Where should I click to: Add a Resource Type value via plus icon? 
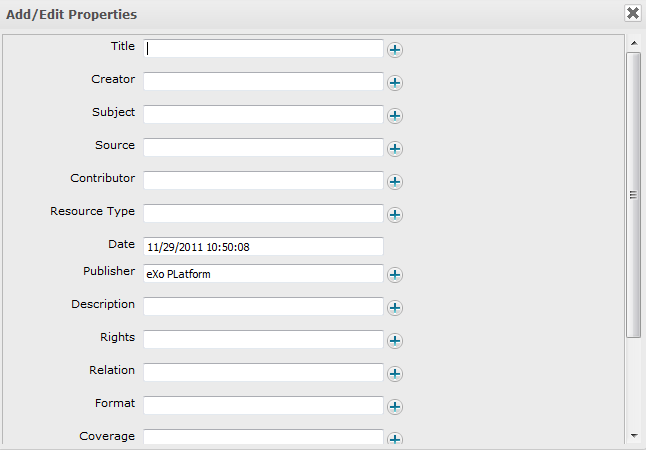pos(395,215)
